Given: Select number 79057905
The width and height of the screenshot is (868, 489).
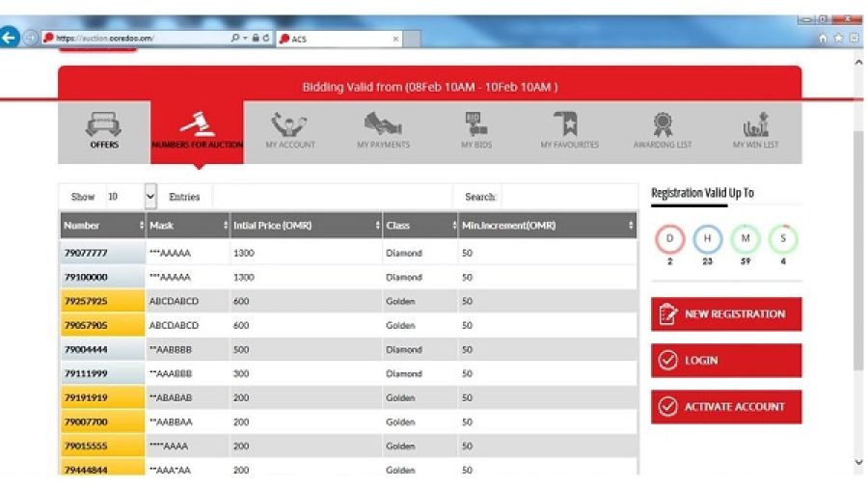Looking at the screenshot, I should [x=86, y=325].
